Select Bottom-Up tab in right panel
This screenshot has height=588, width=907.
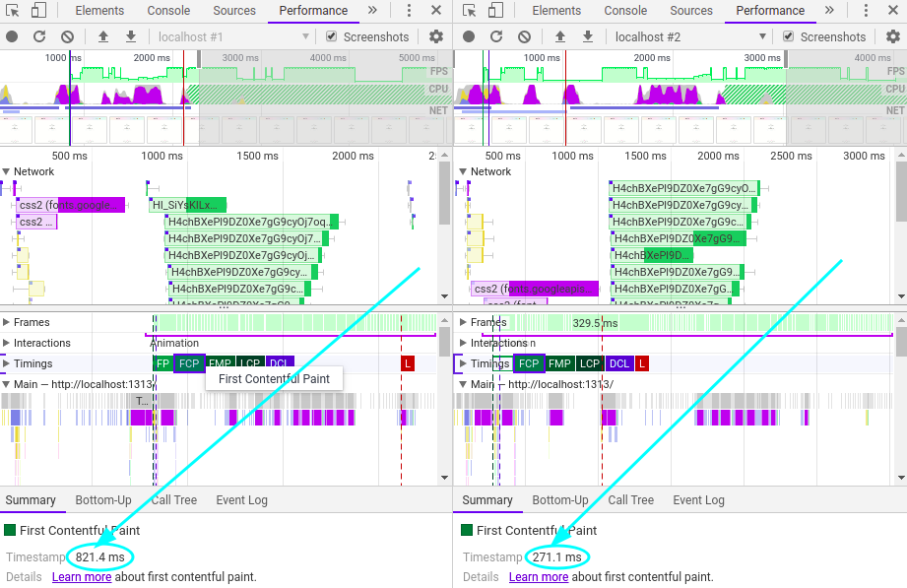pos(560,500)
